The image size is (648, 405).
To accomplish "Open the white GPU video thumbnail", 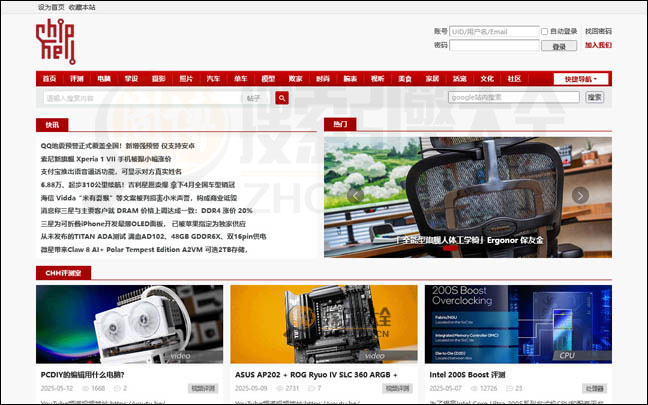I will [x=129, y=324].
